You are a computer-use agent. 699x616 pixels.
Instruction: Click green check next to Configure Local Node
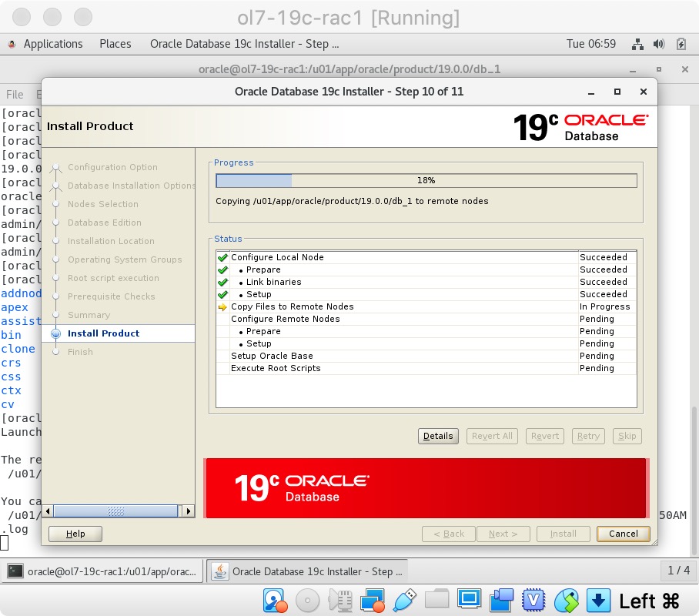223,257
